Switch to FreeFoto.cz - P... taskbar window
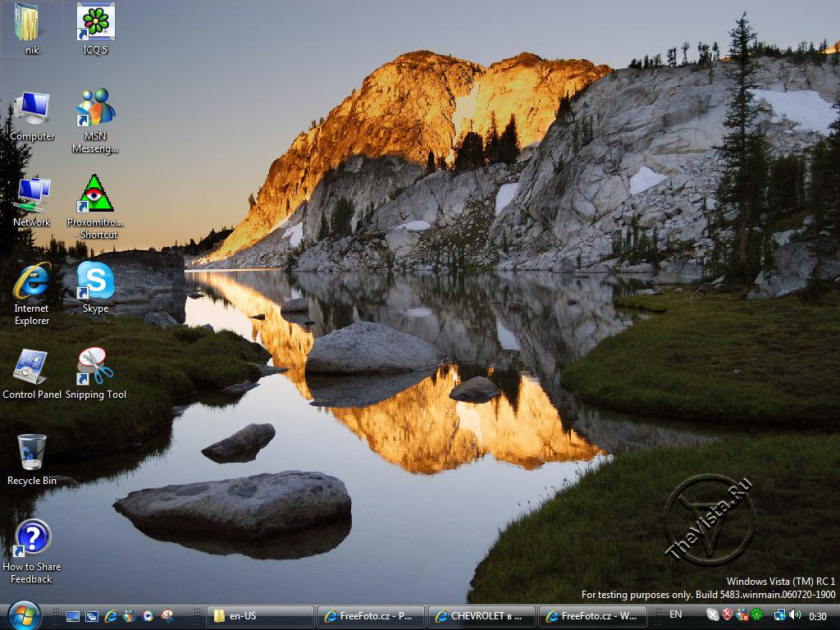The image size is (840, 630). [372, 617]
